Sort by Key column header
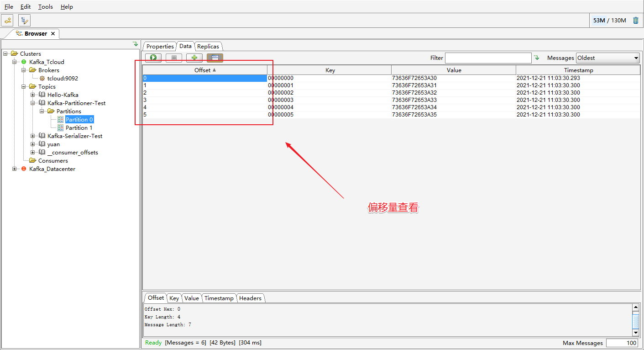 click(x=330, y=70)
